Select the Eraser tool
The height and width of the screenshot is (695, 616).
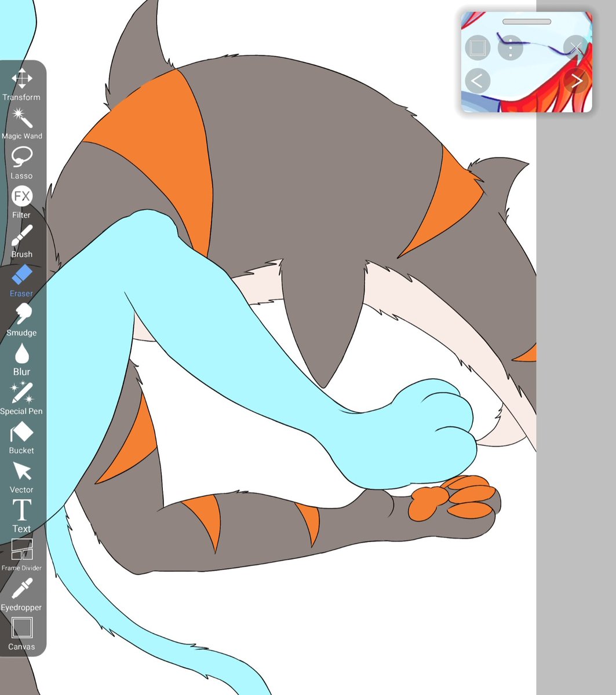[22, 281]
